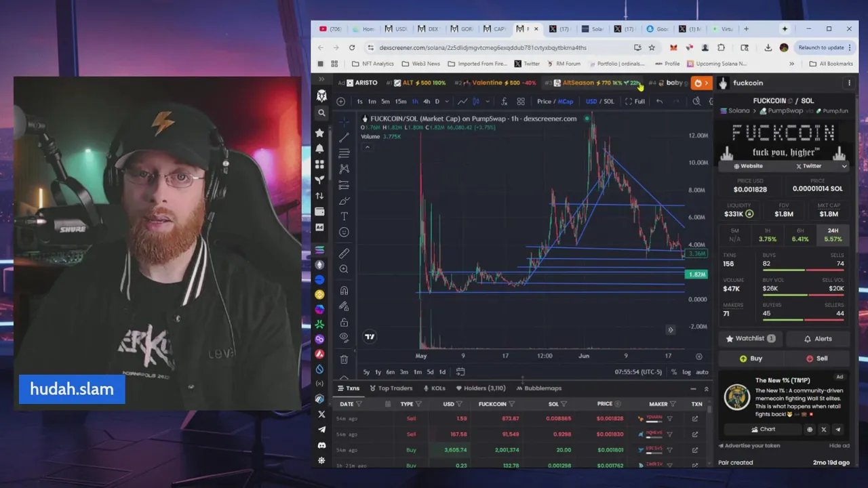
Task: Select the Fibonacci retracement lines tool
Action: [x=344, y=153]
